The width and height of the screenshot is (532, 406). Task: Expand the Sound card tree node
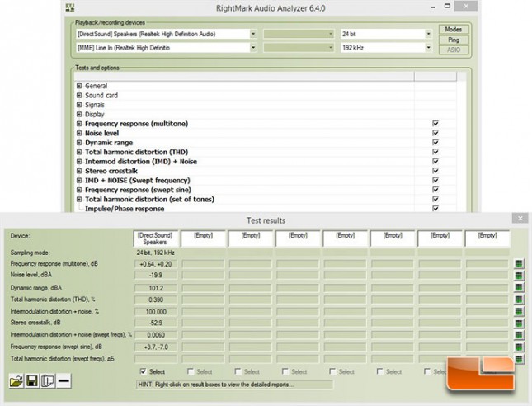[x=79, y=96]
